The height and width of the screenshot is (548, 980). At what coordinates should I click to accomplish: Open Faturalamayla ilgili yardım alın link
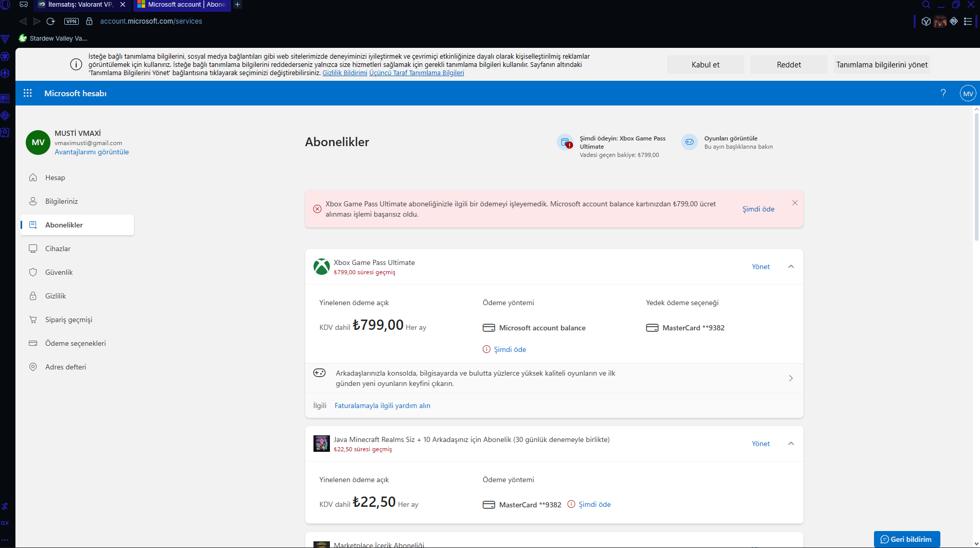[x=382, y=405]
